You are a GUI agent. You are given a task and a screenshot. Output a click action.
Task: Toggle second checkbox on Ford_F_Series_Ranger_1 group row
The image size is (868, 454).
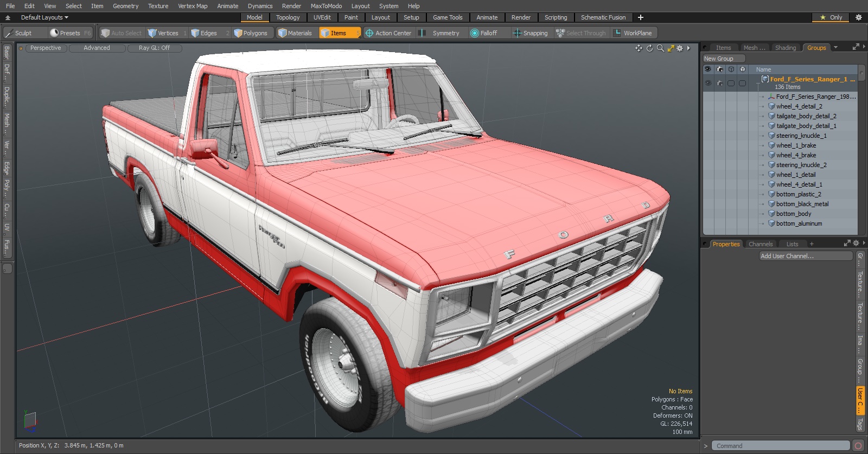tap(743, 83)
